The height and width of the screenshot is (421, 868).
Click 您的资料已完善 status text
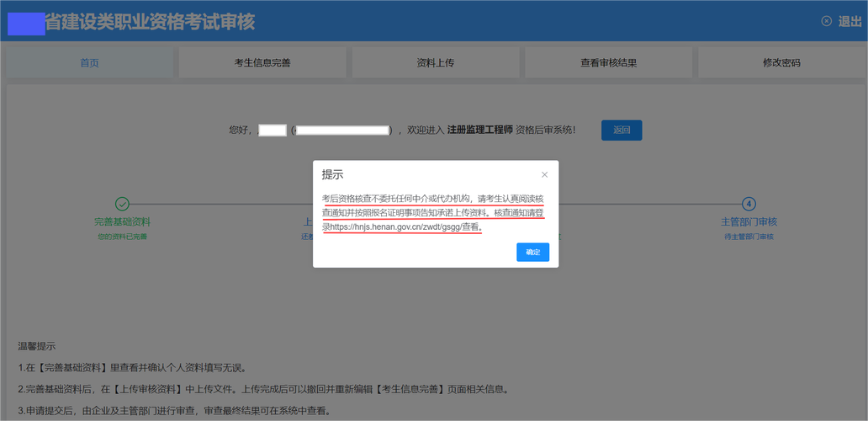click(122, 237)
